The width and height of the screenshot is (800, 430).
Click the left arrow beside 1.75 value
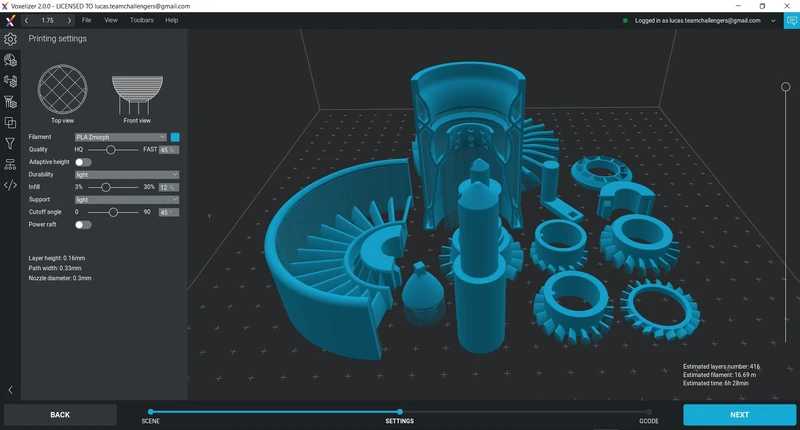click(26, 20)
